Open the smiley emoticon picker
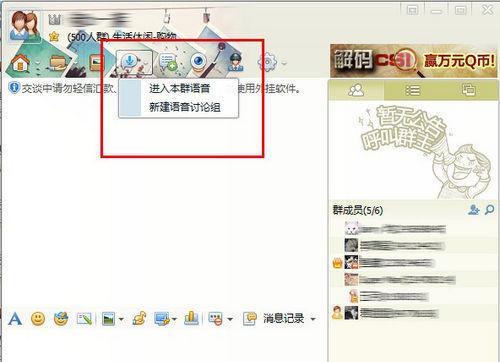Image resolution: width=500 pixels, height=362 pixels. point(38,319)
